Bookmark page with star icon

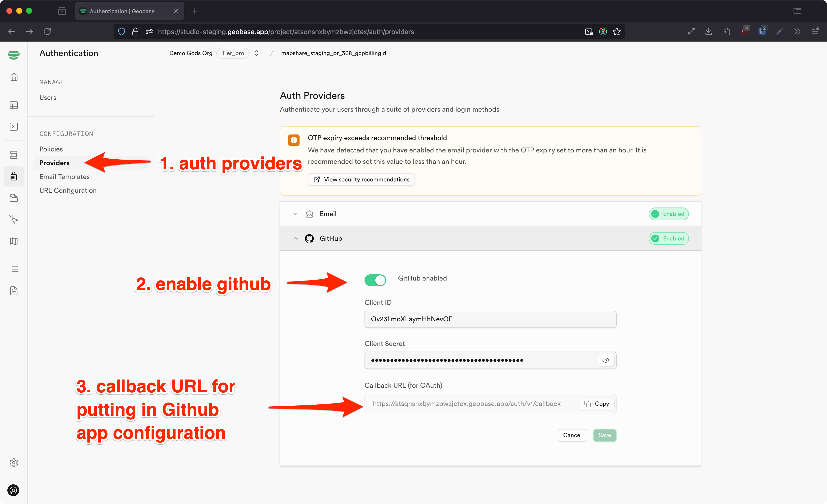[617, 31]
